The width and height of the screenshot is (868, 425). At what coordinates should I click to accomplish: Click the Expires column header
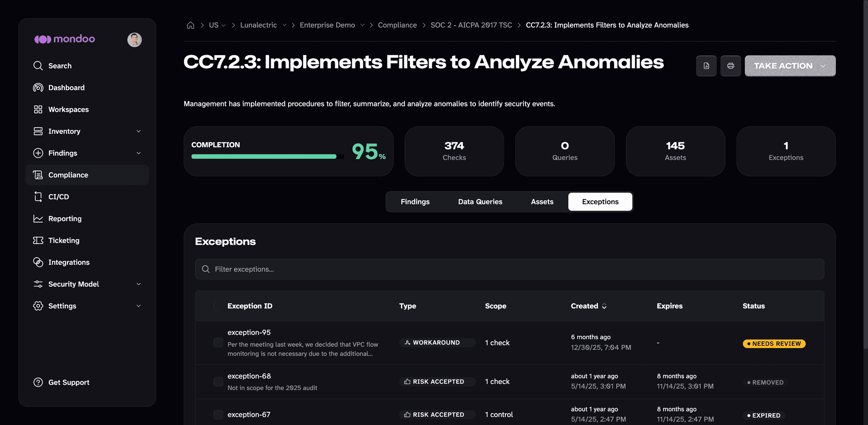pos(670,306)
